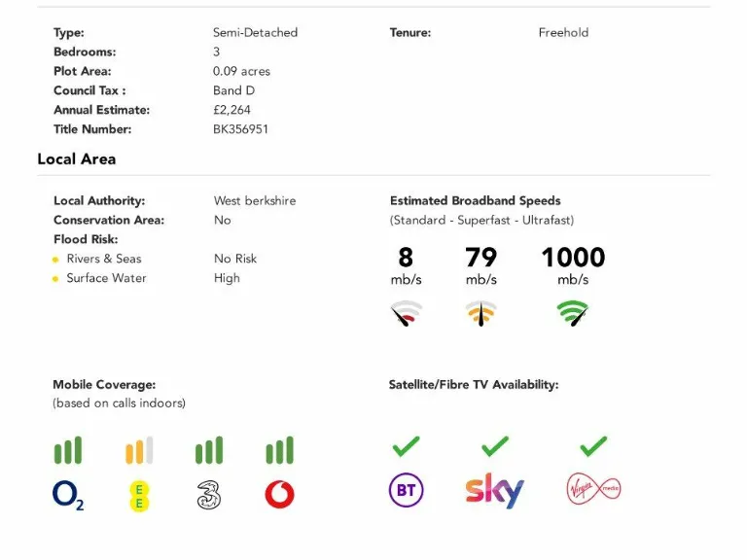
Task: Click the standard 8 mb/s gauge icon
Action: 406,313
